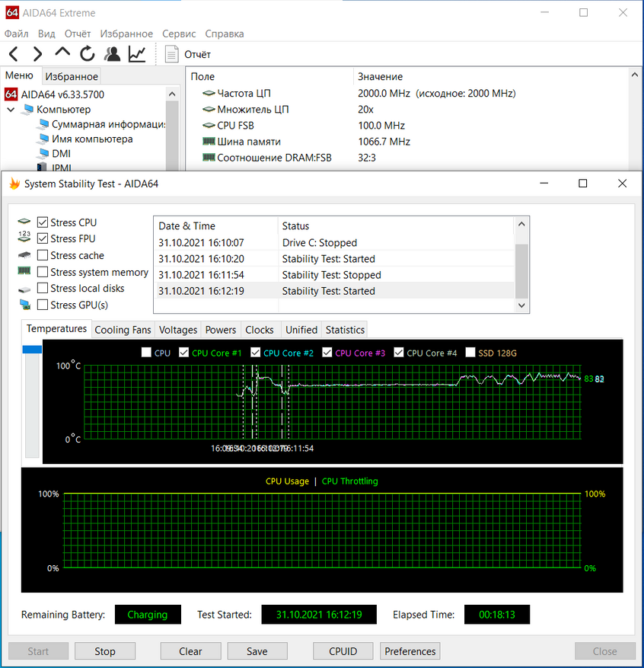Open the Отчёт menu in the menu bar
The image size is (644, 668).
click(78, 34)
